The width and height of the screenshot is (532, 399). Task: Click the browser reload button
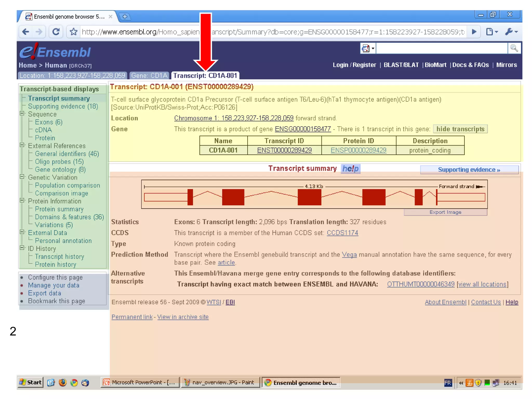coord(56,32)
